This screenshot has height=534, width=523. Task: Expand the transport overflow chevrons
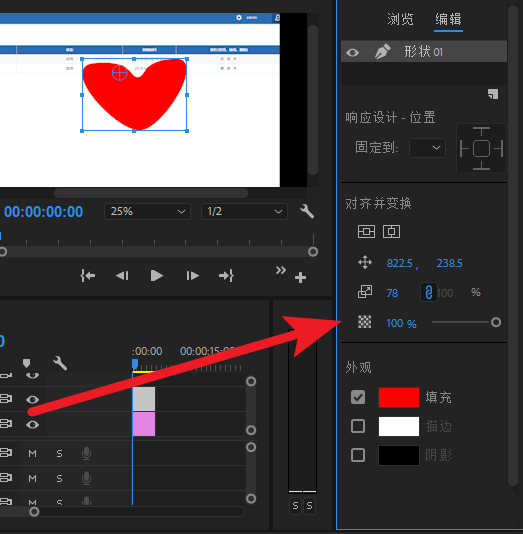[281, 271]
